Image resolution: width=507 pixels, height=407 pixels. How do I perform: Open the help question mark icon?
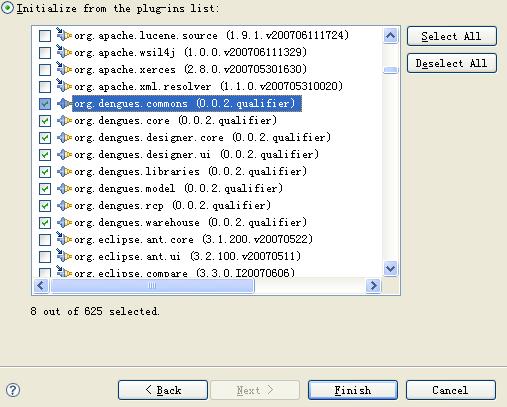tap(13, 390)
